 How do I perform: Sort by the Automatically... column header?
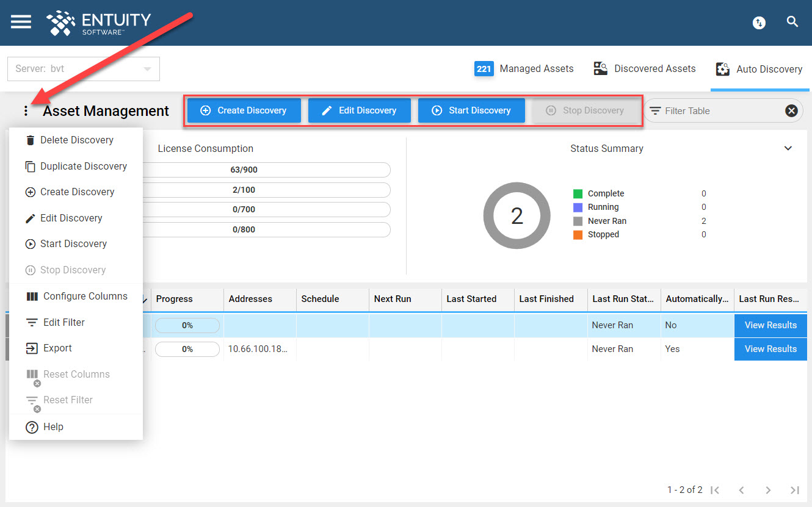click(697, 299)
